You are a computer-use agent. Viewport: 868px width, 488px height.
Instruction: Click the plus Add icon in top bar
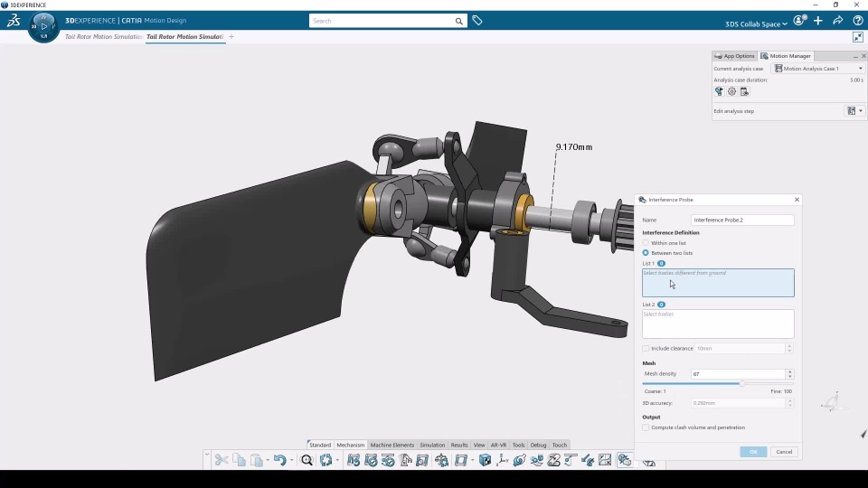click(818, 21)
